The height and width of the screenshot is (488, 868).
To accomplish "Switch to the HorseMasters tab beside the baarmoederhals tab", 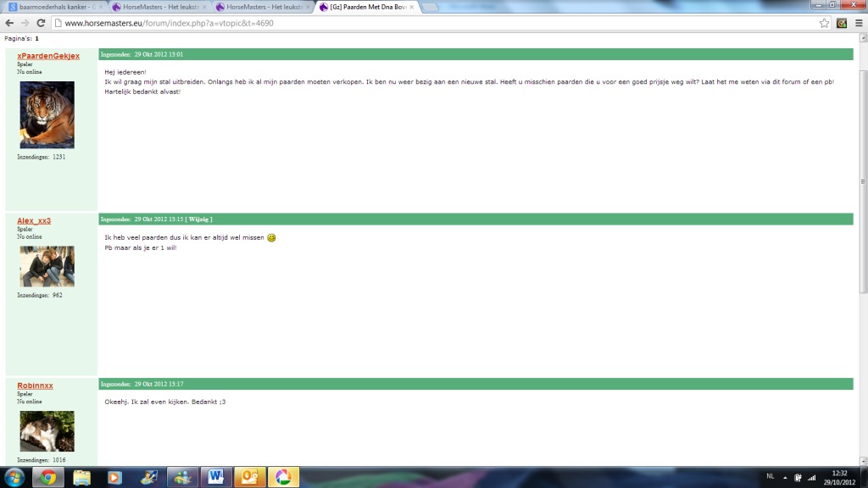I will (x=159, y=7).
